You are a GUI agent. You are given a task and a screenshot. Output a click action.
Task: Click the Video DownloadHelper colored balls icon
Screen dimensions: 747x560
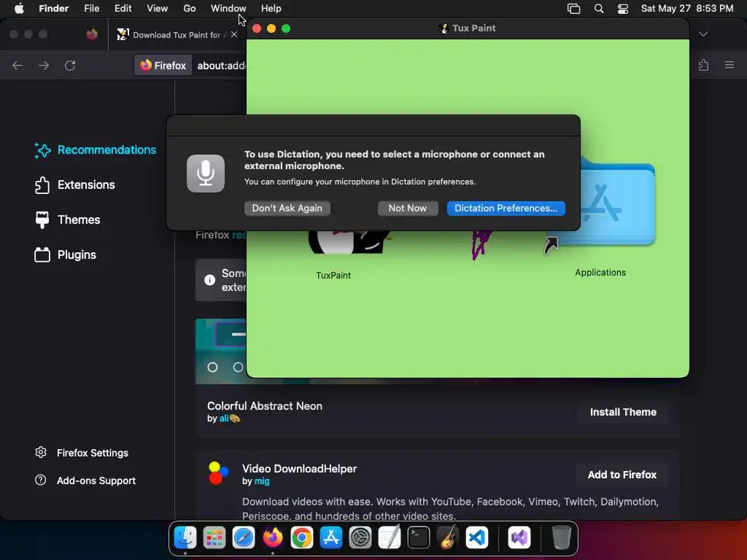coord(218,472)
